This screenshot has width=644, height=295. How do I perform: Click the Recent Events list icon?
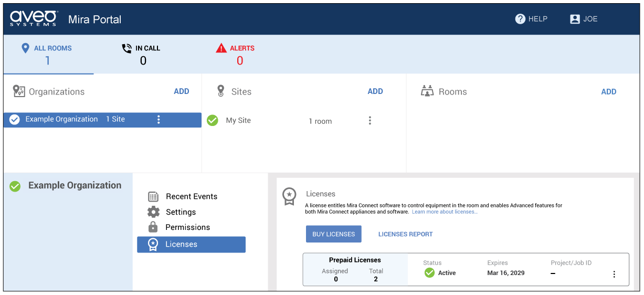click(153, 197)
